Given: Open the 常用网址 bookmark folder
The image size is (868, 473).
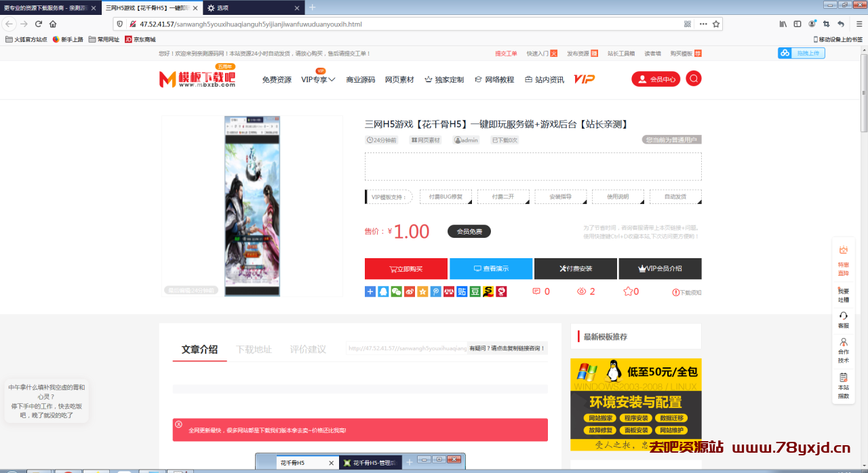Looking at the screenshot, I should click(x=104, y=39).
